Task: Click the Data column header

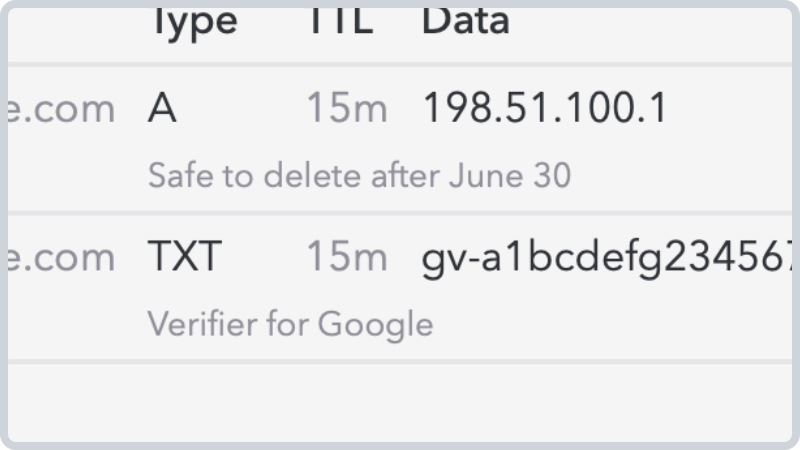Action: click(465, 21)
